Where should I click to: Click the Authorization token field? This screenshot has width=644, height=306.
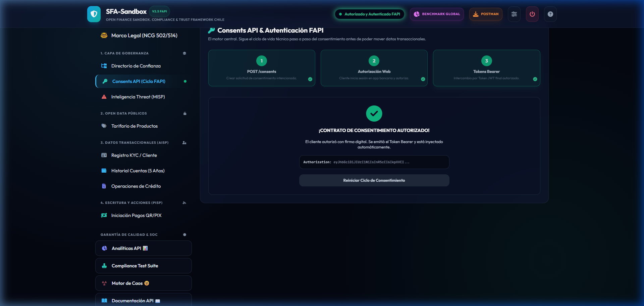pyautogui.click(x=374, y=162)
